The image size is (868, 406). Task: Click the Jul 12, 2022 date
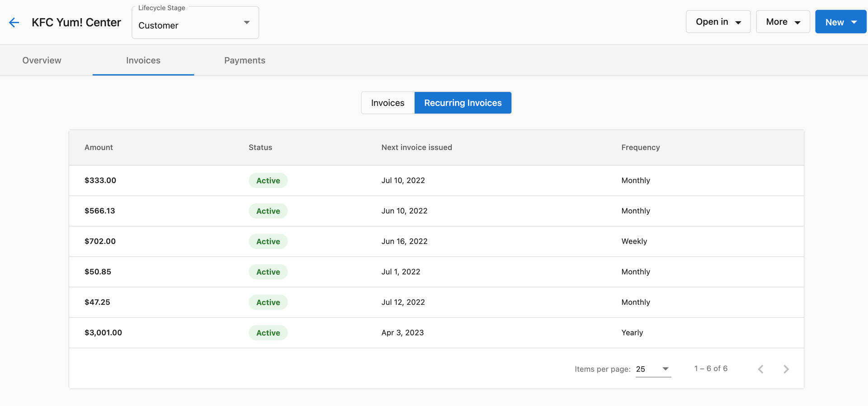click(x=403, y=302)
